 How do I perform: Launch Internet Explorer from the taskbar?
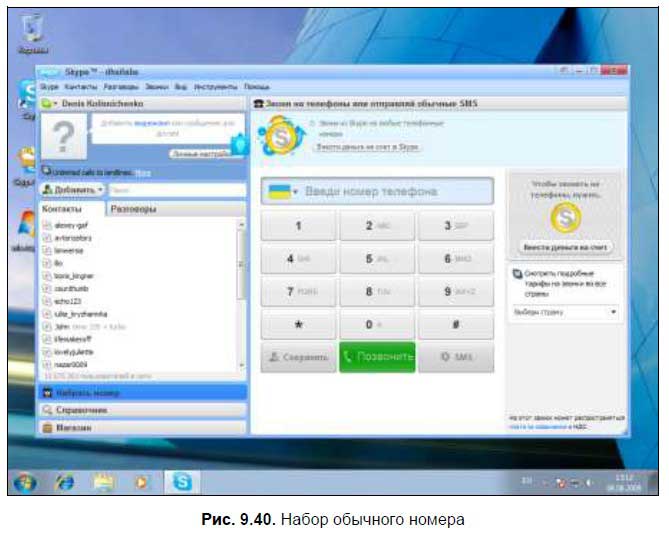[64, 483]
